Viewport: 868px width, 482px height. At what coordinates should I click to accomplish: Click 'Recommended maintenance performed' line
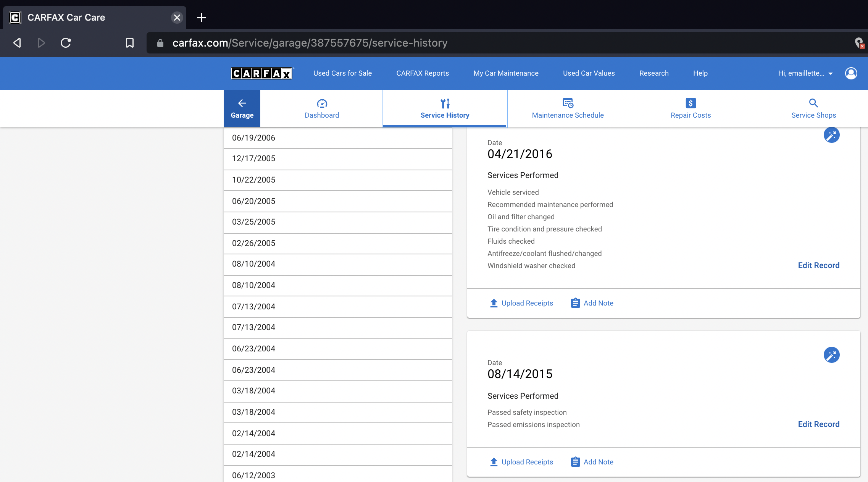pyautogui.click(x=550, y=204)
